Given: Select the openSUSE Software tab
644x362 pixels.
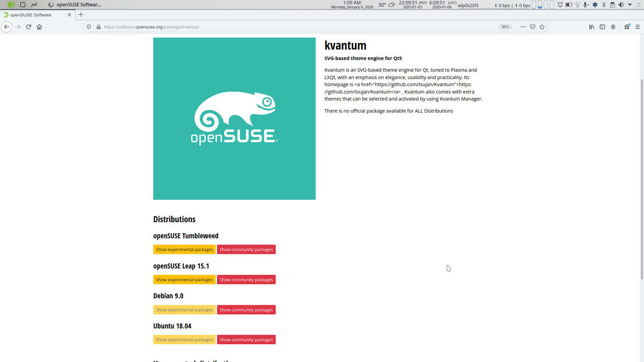Looking at the screenshot, I should pos(37,15).
